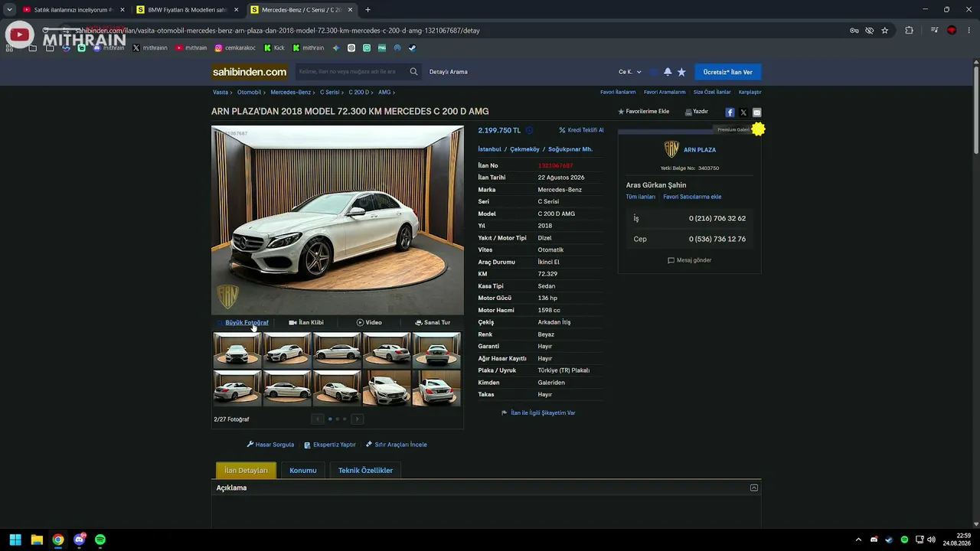Share the listing on X
This screenshot has height=551, width=980.
(743, 112)
